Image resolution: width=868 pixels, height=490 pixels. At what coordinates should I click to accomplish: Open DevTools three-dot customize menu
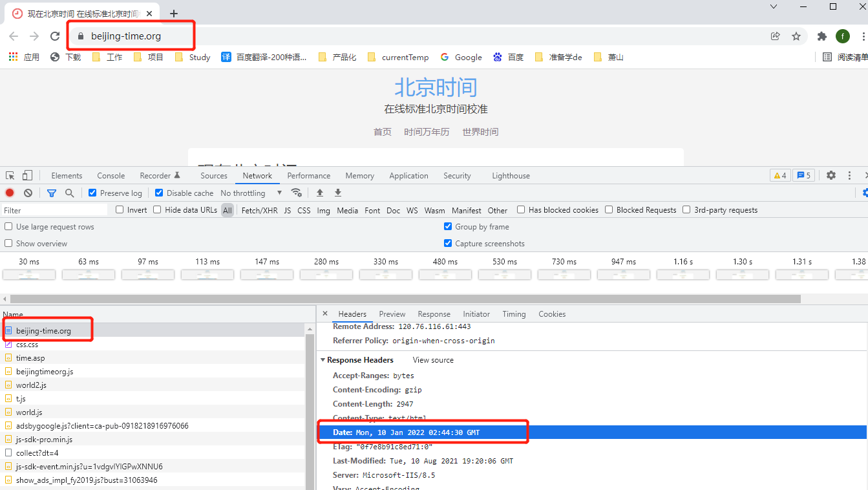point(850,175)
